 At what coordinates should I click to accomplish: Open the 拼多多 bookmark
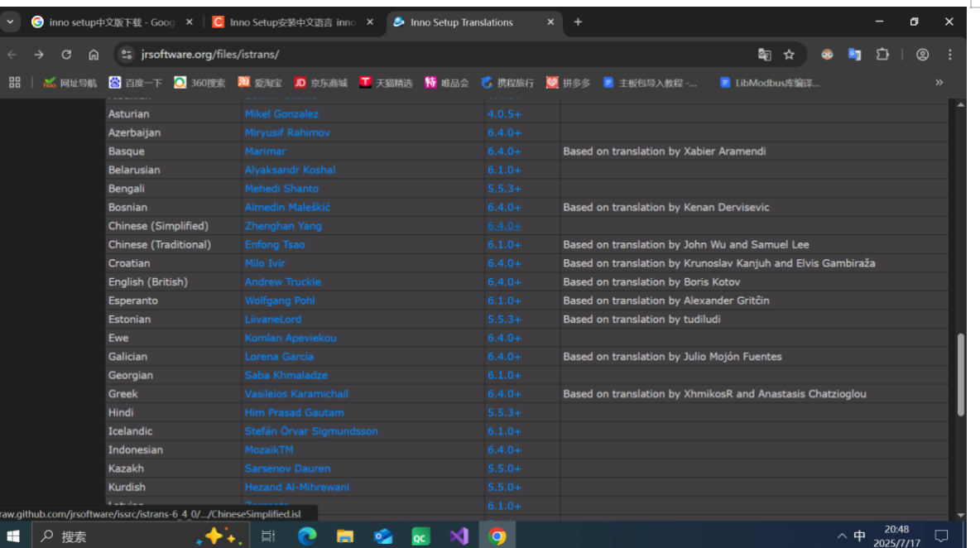click(568, 83)
